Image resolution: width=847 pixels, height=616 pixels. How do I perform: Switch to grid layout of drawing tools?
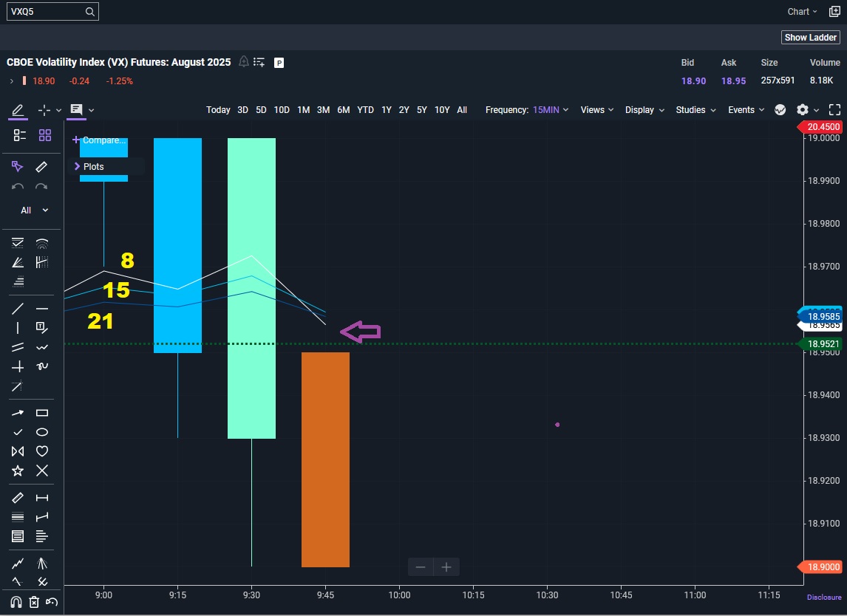point(45,135)
